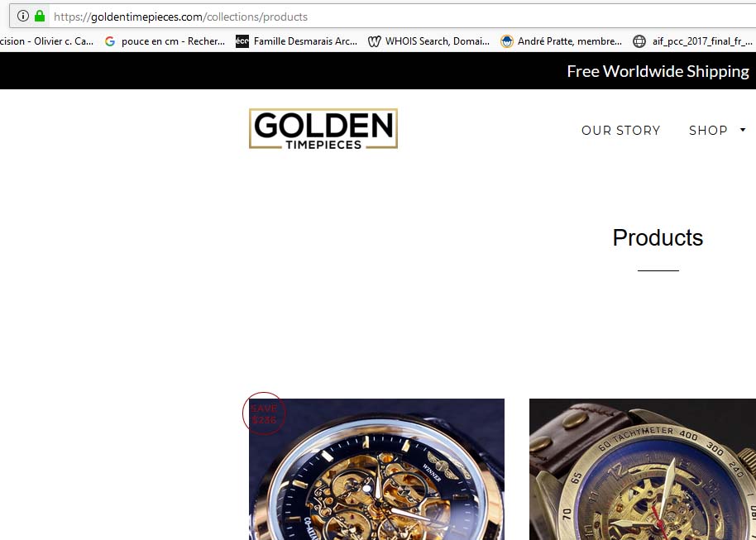Click the Golden Timepieces logo
Viewport: 756px width, 540px height.
tap(323, 129)
